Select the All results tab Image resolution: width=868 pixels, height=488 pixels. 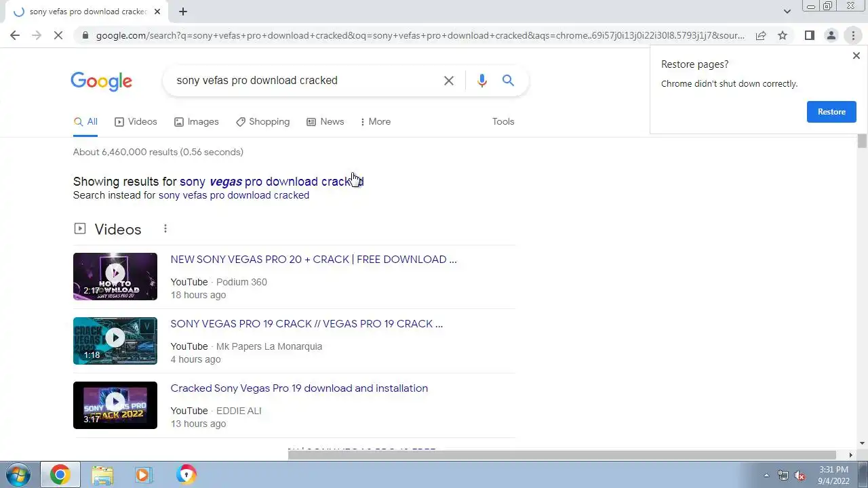pyautogui.click(x=85, y=122)
